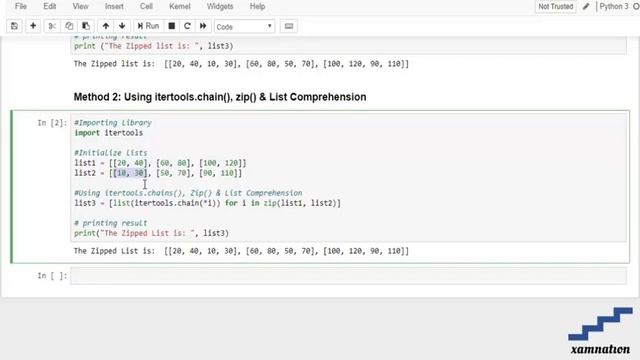Click the print statement in cell In [2]
640x360 pixels.
click(151, 233)
